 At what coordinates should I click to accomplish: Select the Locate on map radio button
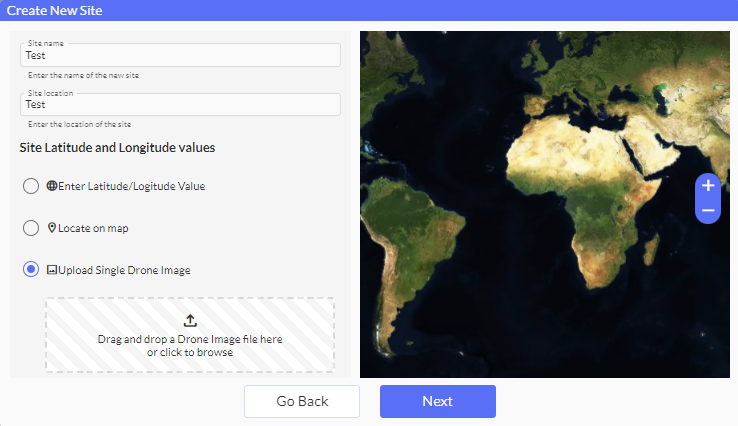click(x=31, y=228)
